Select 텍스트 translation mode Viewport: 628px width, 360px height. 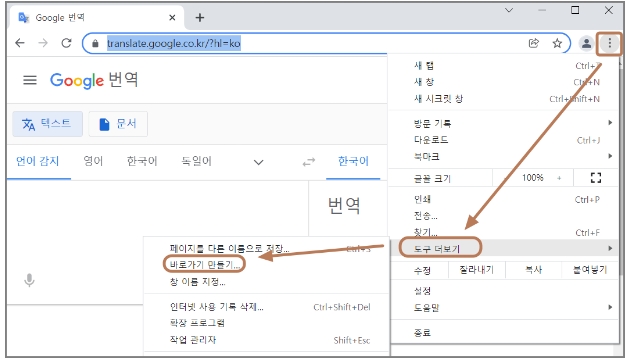point(48,124)
